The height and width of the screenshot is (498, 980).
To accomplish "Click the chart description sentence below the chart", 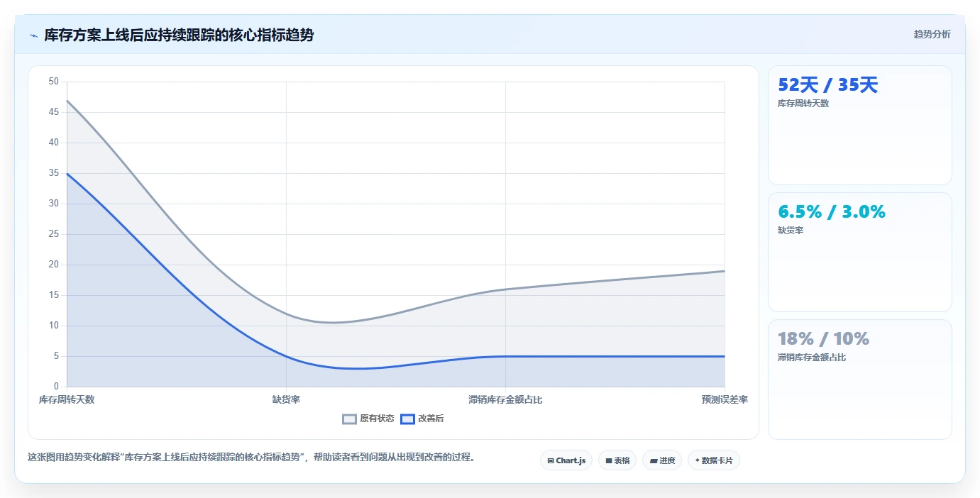I will click(251, 458).
